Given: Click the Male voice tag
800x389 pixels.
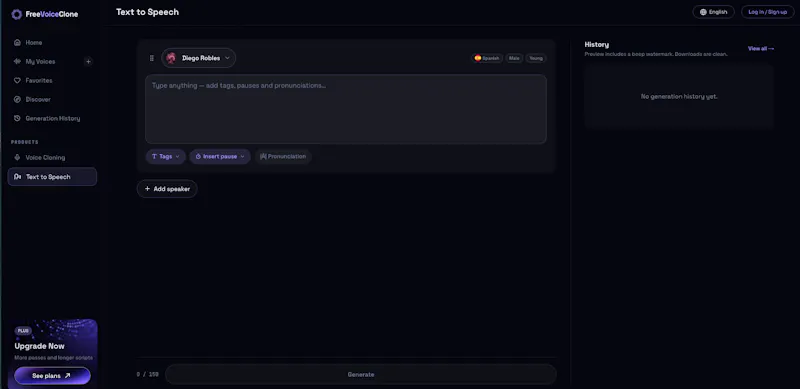Looking at the screenshot, I should (514, 58).
